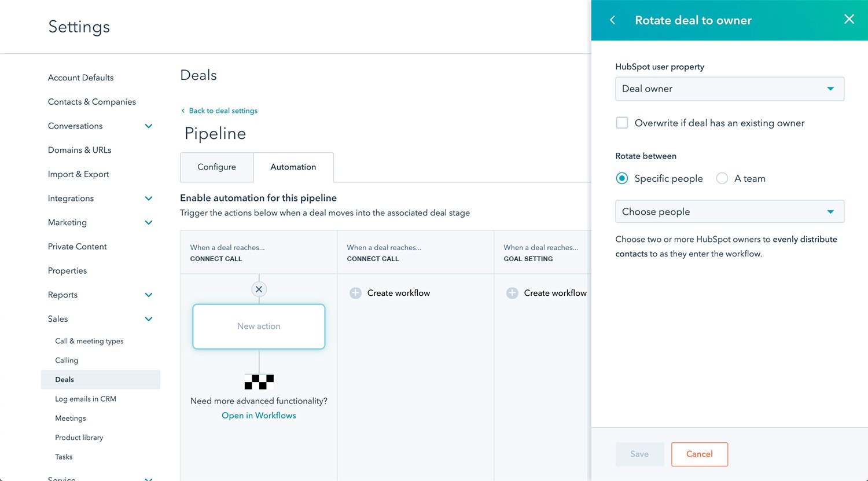Expand the Marketing settings section
Viewport: 868px width, 481px height.
tap(149, 222)
